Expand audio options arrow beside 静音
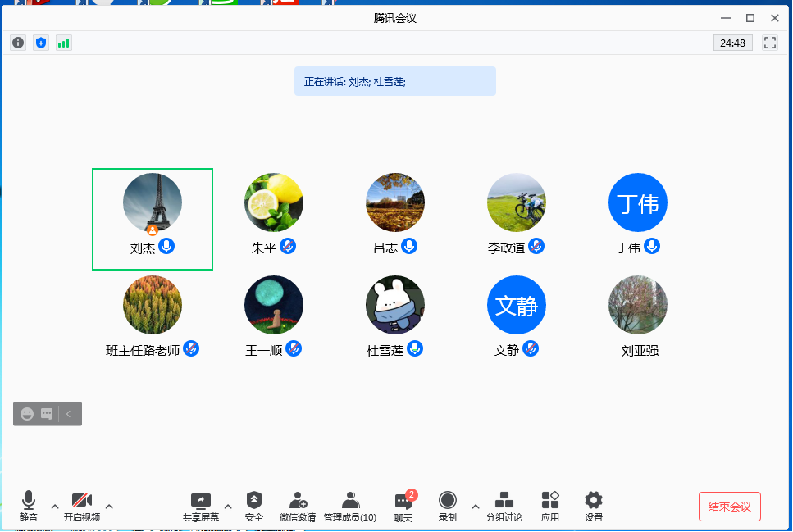The image size is (793, 532). (55, 506)
